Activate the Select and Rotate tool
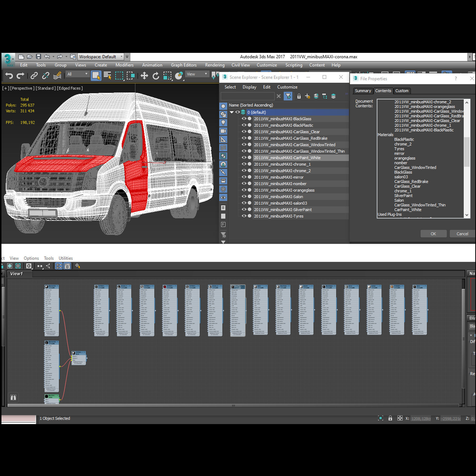This screenshot has height=476, width=476. coord(156,76)
